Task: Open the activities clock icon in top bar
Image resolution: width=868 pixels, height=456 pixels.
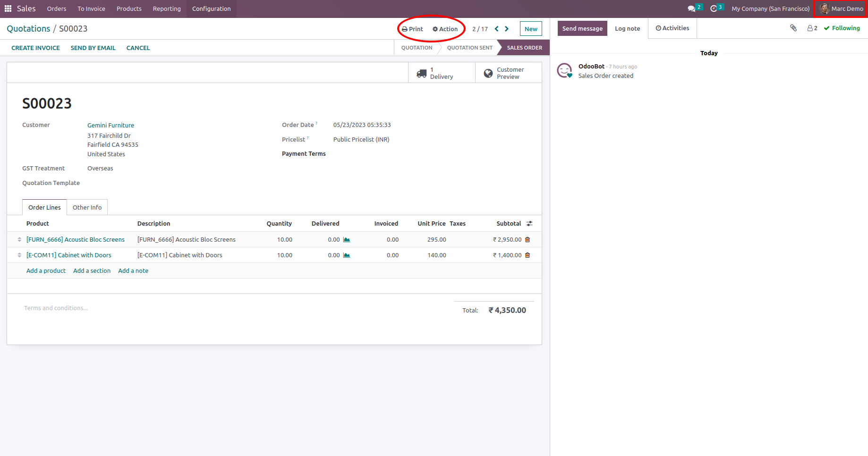Action: [x=714, y=8]
